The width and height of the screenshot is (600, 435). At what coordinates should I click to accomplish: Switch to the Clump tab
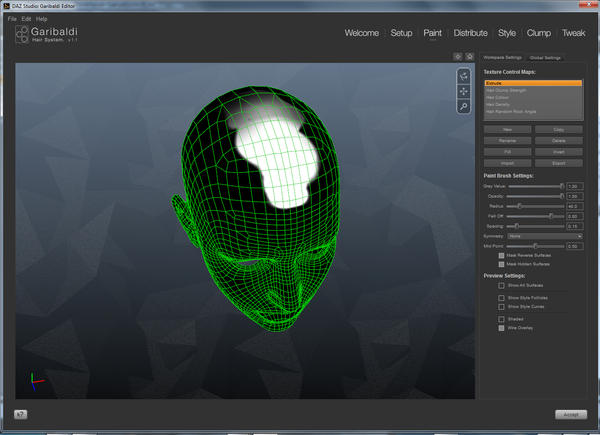(x=539, y=33)
